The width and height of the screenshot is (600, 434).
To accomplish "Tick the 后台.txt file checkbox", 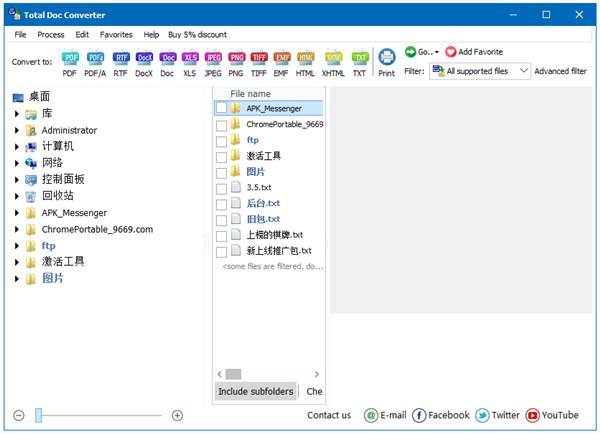I will (x=222, y=204).
